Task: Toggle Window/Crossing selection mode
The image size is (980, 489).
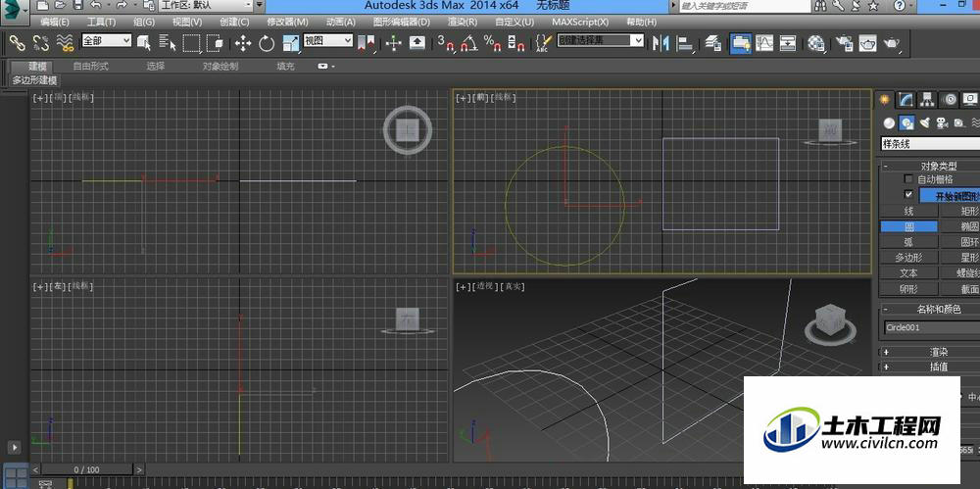Action: click(215, 43)
